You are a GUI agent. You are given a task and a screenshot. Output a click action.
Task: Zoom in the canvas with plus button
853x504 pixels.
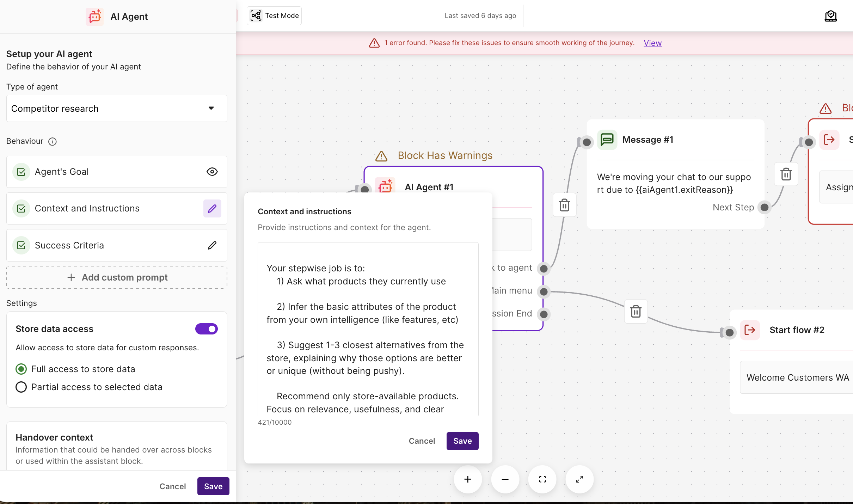[468, 479]
